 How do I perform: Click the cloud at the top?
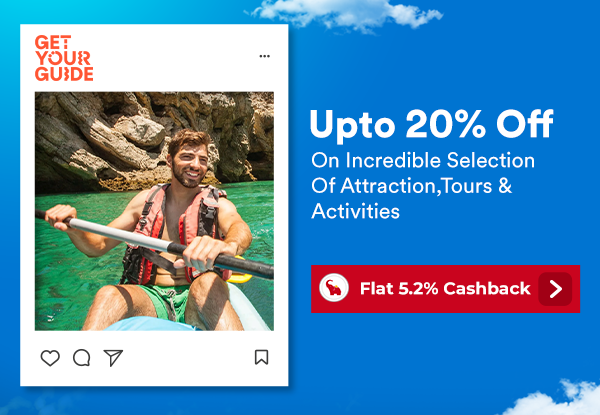[344, 15]
